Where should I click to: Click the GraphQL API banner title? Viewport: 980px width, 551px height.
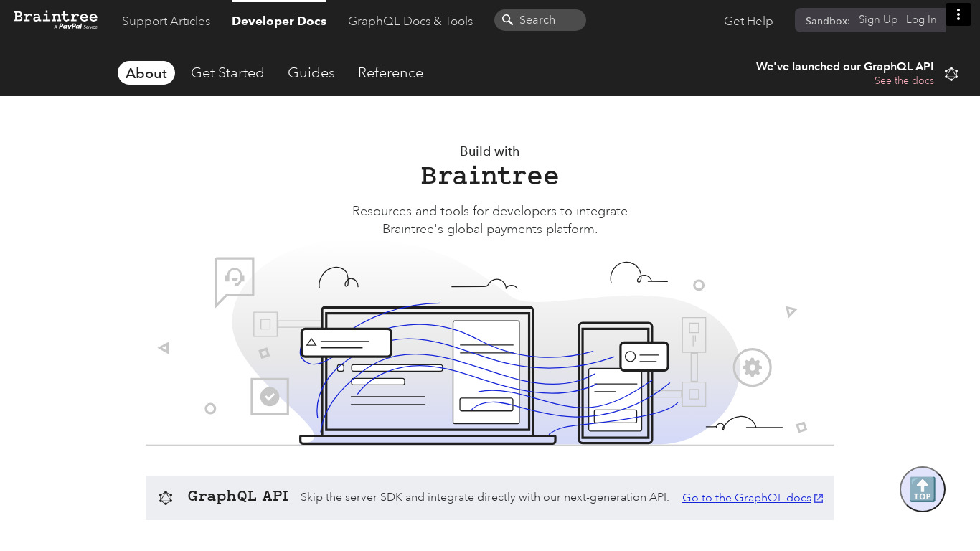pos(238,496)
